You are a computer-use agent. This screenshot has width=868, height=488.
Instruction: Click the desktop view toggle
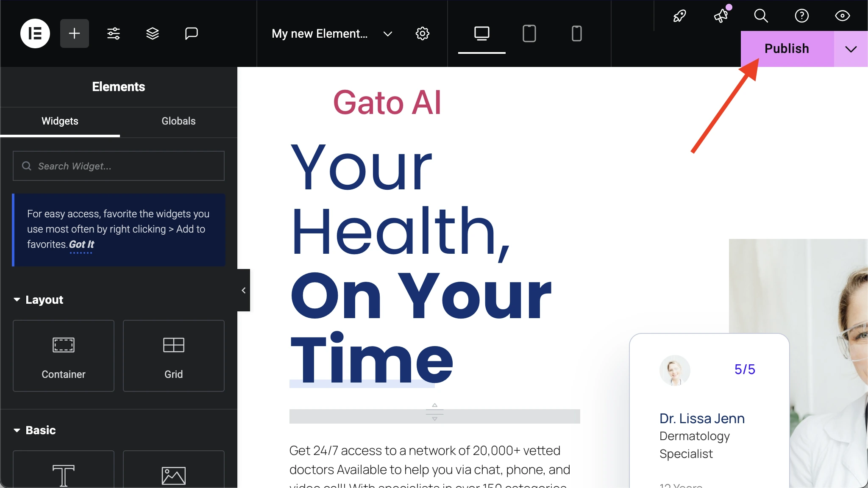coord(482,33)
